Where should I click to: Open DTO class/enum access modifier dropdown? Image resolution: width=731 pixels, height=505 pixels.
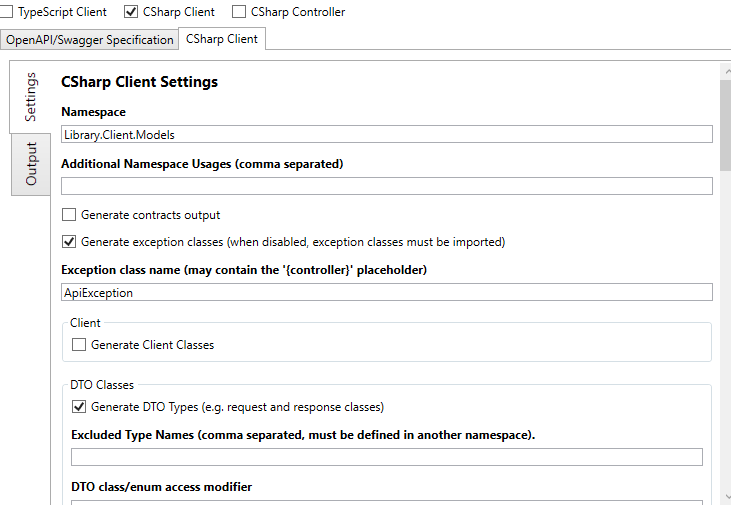[386, 503]
